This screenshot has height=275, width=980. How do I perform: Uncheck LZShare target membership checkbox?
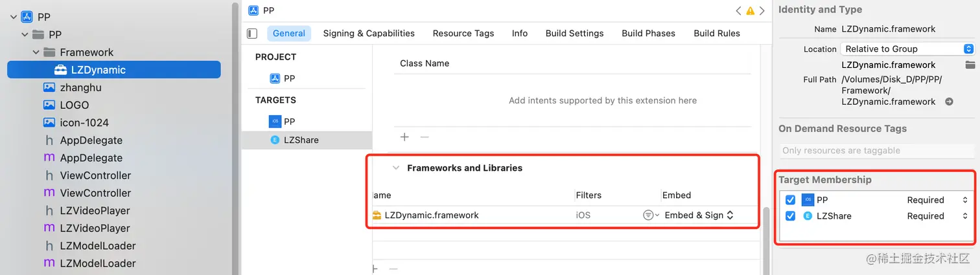tap(790, 216)
